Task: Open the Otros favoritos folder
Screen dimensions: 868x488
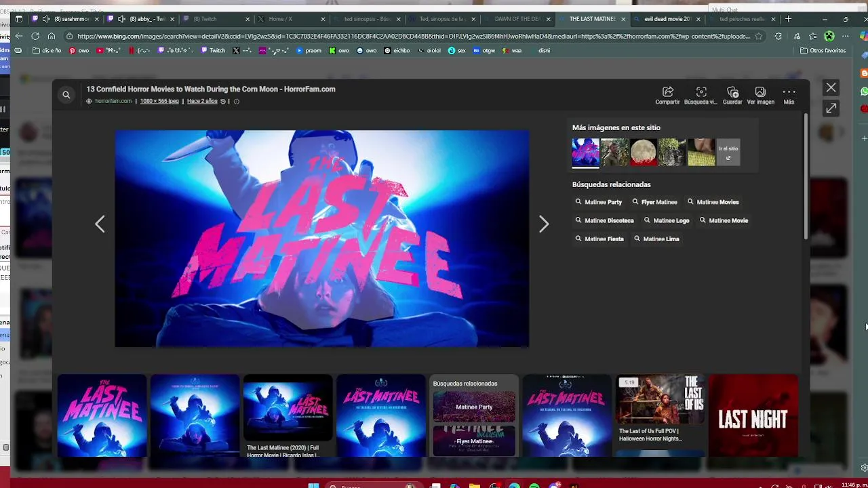Action: point(823,50)
